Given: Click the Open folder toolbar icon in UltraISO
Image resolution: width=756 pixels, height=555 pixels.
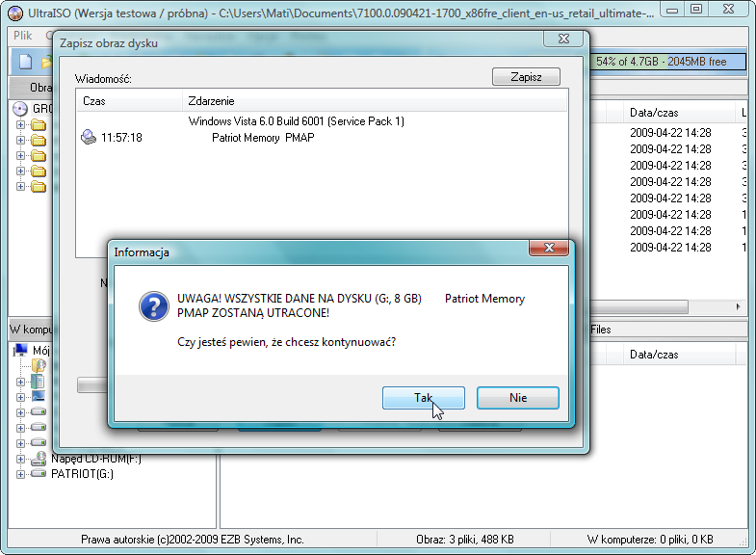Looking at the screenshot, I should tap(47, 62).
